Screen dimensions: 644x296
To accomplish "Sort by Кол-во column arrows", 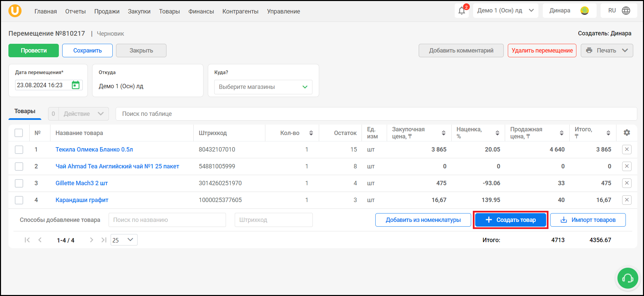I will [x=311, y=133].
